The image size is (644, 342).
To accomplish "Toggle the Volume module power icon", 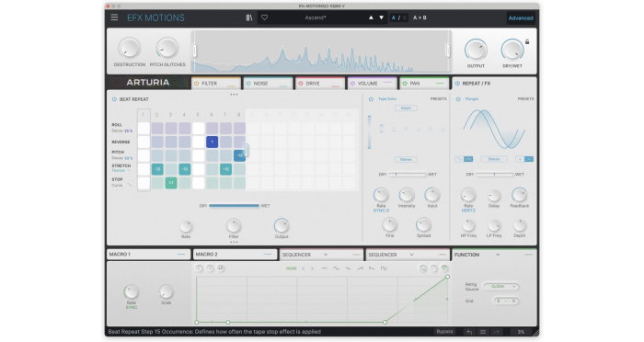I will 352,84.
